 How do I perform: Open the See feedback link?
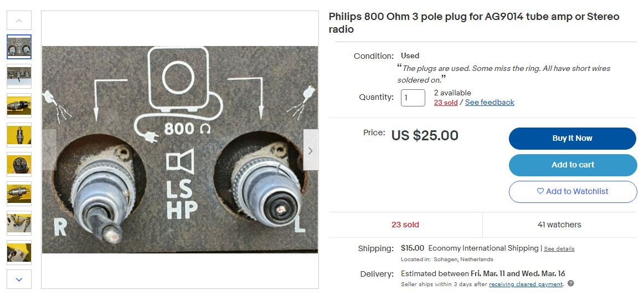coord(490,102)
